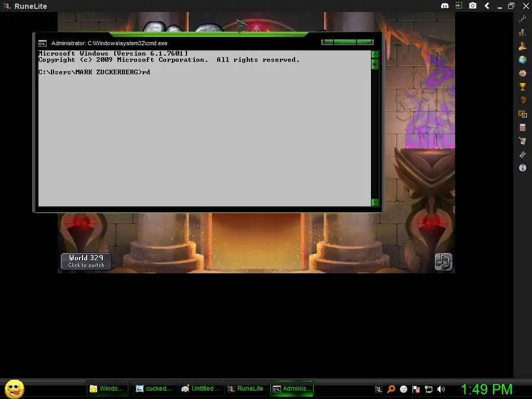
Task: Click the "C:\Users\MARK ZUCKERBERG>rd" prompt line
Action: tap(95, 72)
